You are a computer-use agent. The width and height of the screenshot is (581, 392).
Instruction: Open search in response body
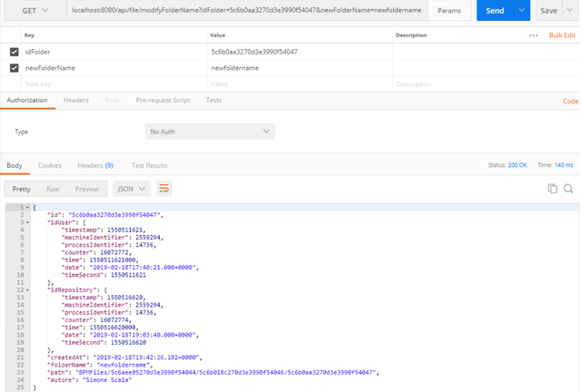pos(568,189)
